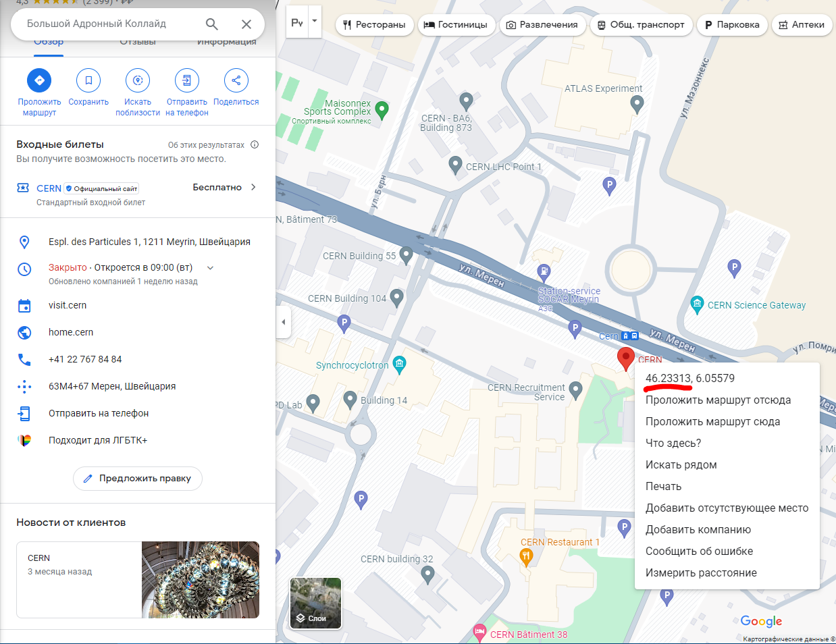Select the CERN Building 104 pin
Image resolution: width=836 pixels, height=644 pixels.
tap(396, 297)
